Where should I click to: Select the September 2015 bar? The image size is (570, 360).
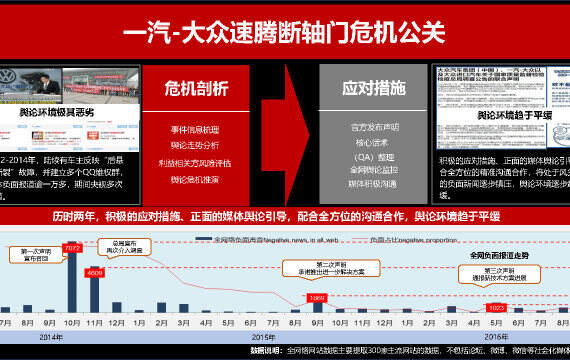(x=318, y=307)
